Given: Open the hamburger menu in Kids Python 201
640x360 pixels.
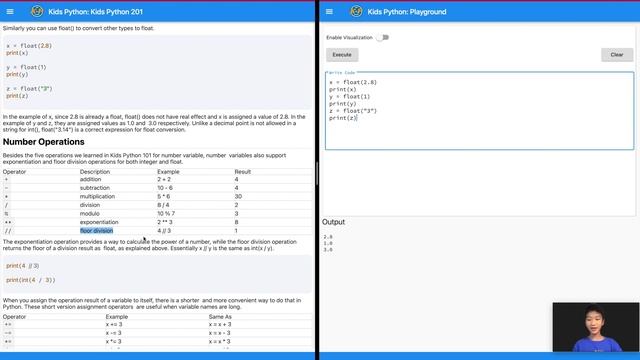Looking at the screenshot, I should (10, 12).
